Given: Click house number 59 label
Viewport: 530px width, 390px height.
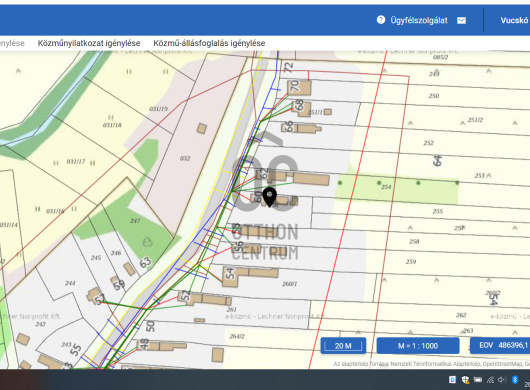Looking at the screenshot, I should [x=119, y=284].
